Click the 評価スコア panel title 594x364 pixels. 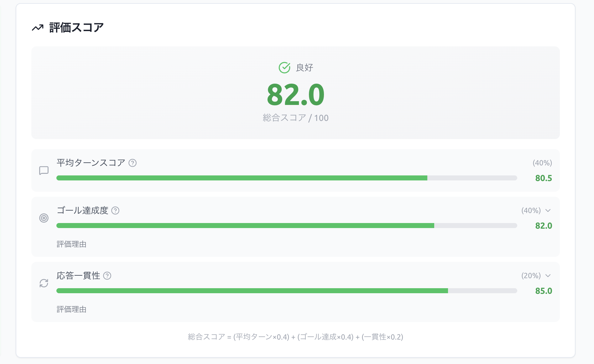[76, 28]
